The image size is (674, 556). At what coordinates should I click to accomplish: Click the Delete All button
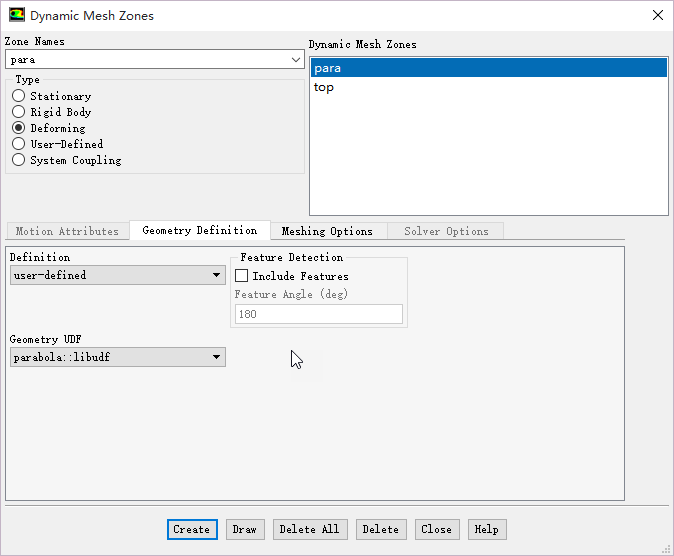coord(310,529)
